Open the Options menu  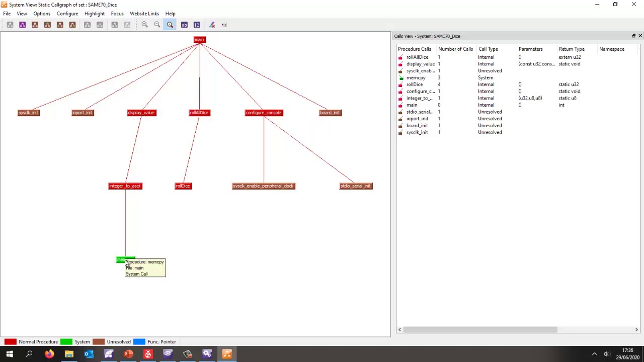(42, 14)
